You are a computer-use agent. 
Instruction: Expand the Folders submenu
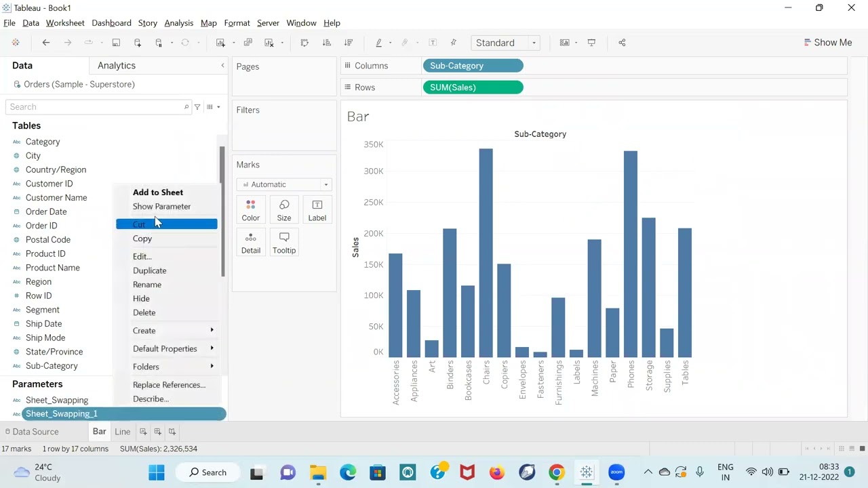click(167, 367)
